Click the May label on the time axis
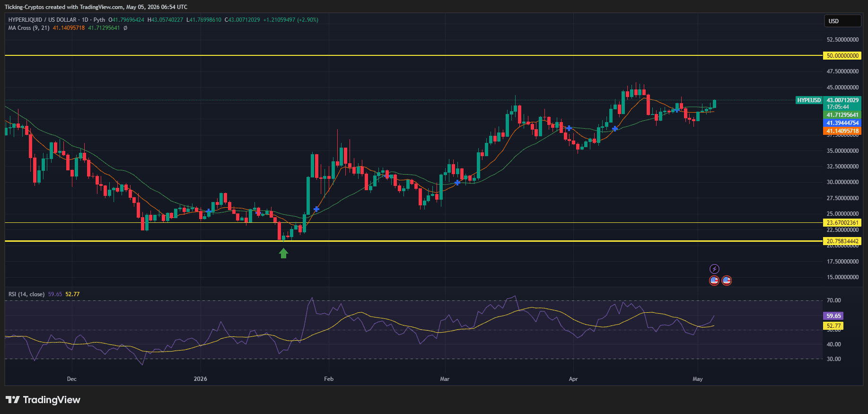The image size is (868, 414). click(698, 379)
